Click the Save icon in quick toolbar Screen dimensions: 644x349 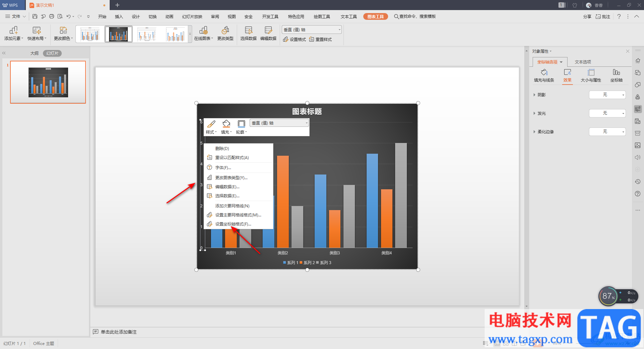tap(35, 16)
